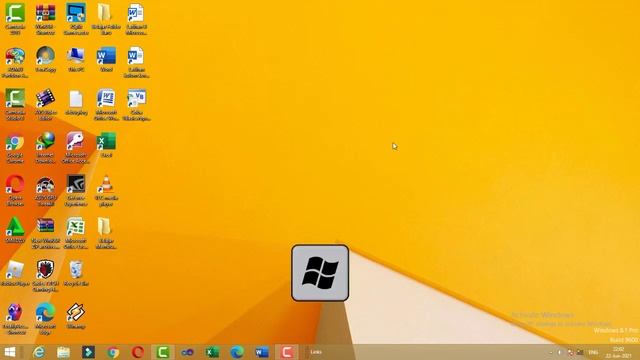Image resolution: width=640 pixels, height=360 pixels.
Task: Open the Opera Browser desktop shortcut
Action: point(15,191)
